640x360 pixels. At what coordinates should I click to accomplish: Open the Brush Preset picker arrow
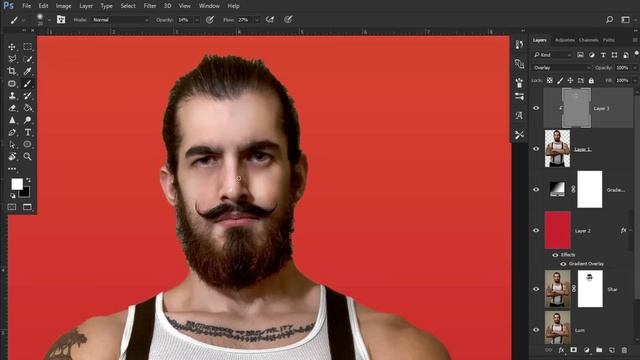click(x=49, y=20)
